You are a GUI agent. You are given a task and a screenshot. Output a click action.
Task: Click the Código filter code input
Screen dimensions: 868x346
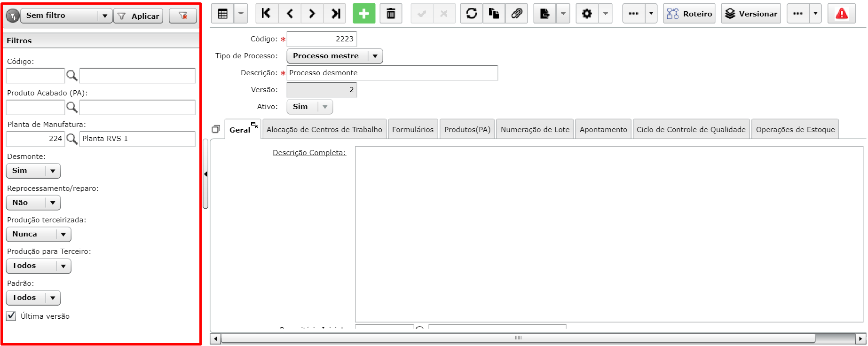coord(35,75)
